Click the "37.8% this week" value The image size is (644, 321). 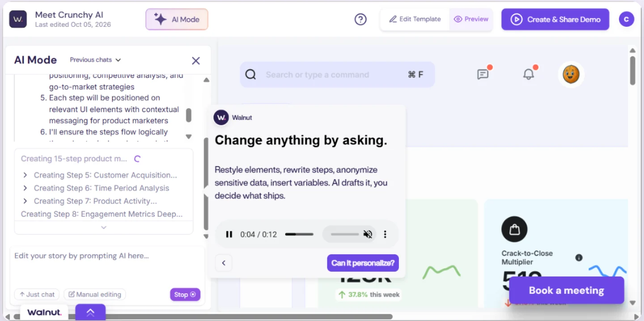(369, 294)
